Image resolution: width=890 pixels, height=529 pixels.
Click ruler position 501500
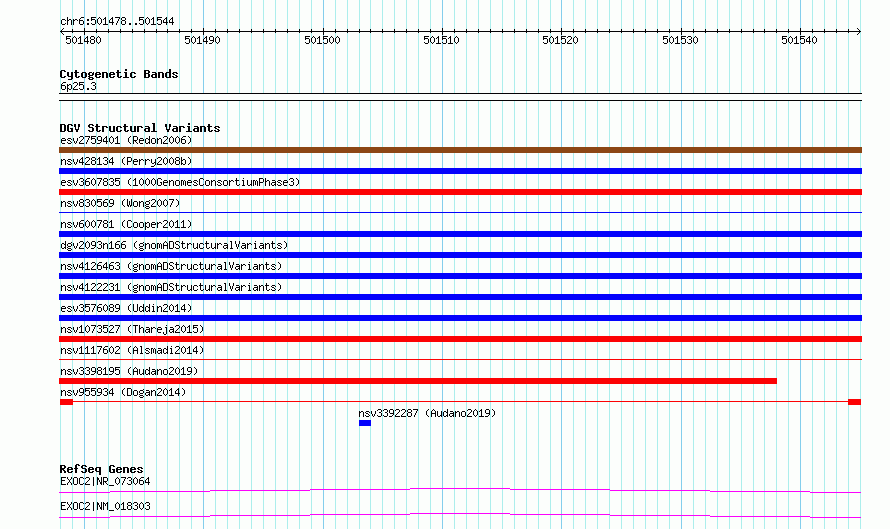[322, 40]
